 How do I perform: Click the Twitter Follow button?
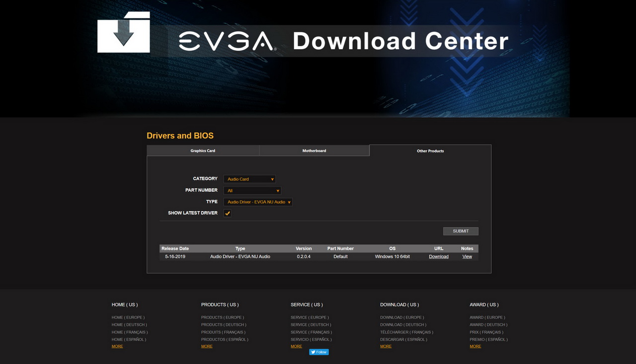click(x=319, y=352)
